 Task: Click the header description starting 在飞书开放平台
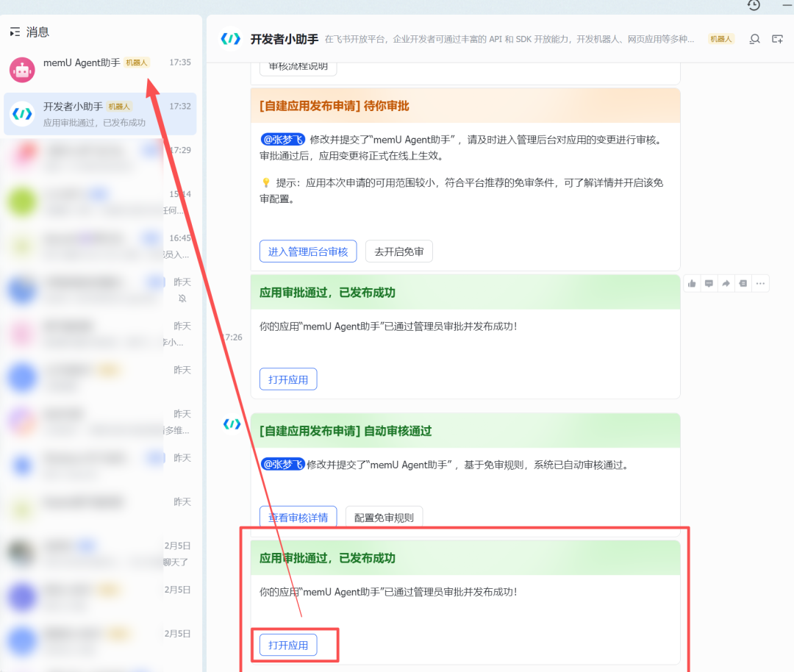[509, 39]
